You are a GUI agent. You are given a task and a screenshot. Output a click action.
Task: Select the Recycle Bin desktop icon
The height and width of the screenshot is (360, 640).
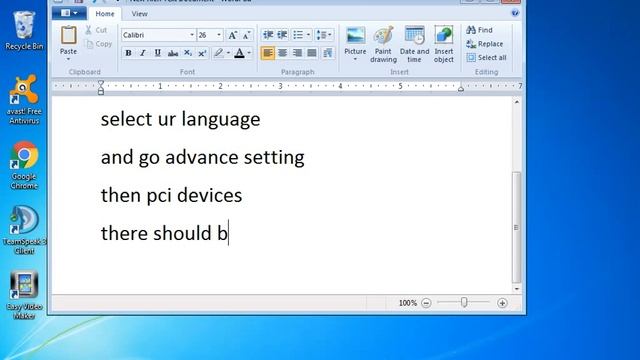pos(24,31)
